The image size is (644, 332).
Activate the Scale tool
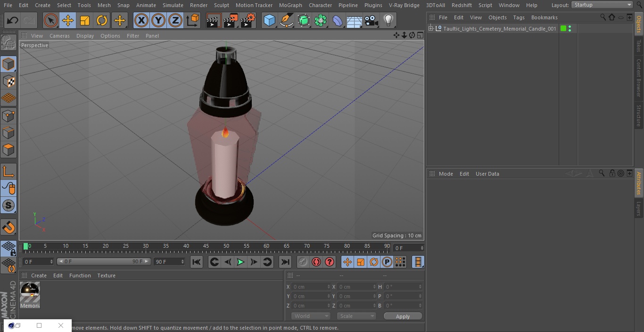click(x=85, y=21)
